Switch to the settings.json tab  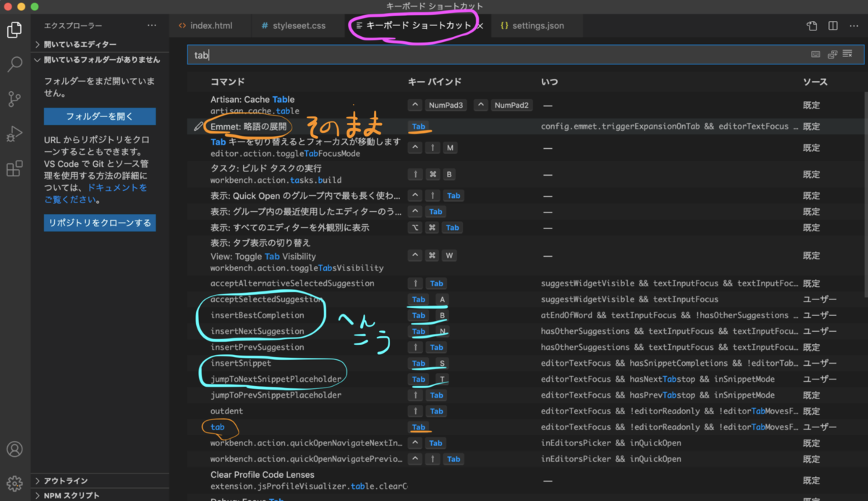click(537, 26)
